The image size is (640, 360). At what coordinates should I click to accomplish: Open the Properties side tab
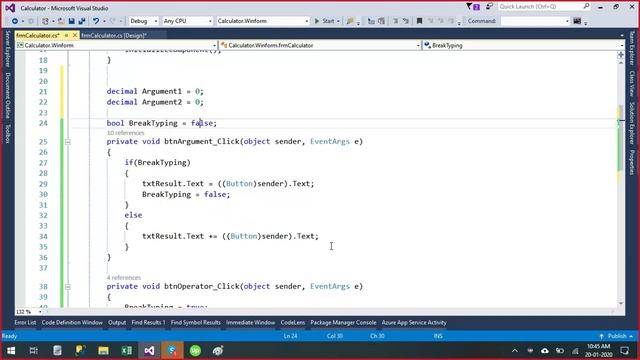point(632,162)
